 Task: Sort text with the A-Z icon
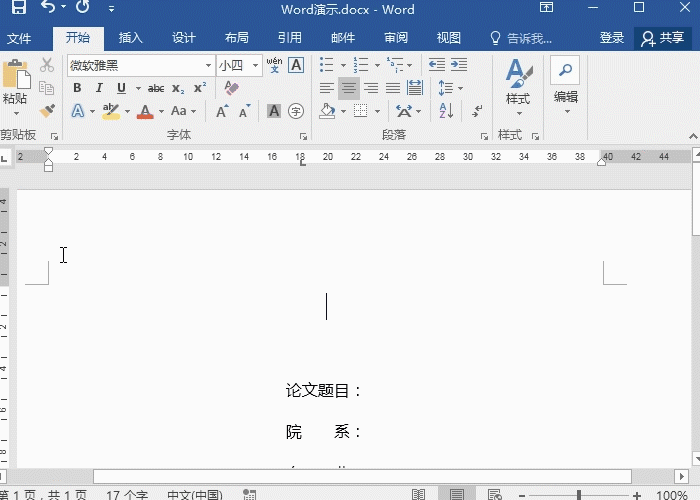[x=446, y=111]
